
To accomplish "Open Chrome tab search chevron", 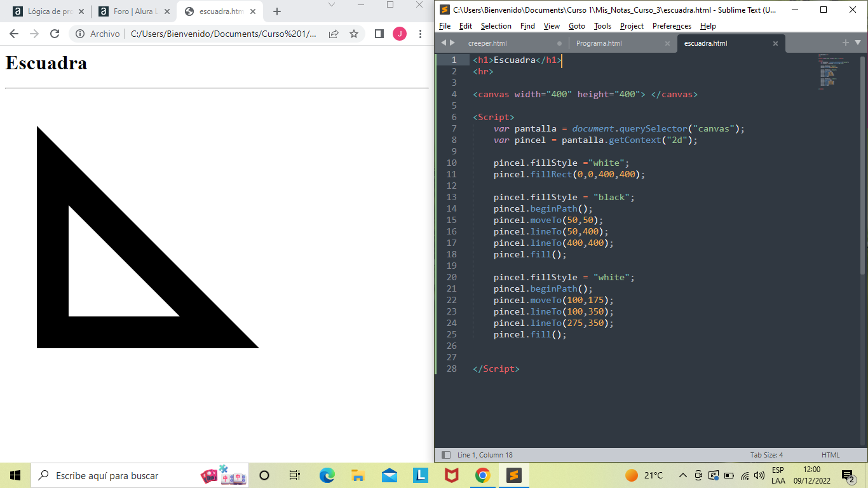I will tap(331, 4).
